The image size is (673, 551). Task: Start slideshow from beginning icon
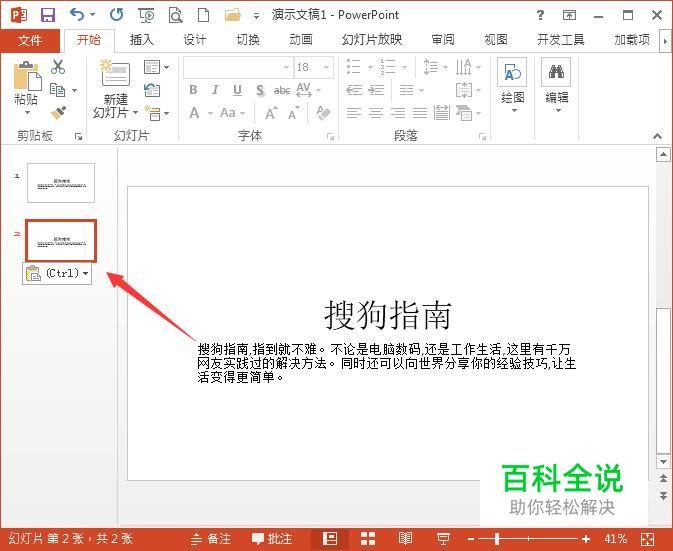pos(147,15)
